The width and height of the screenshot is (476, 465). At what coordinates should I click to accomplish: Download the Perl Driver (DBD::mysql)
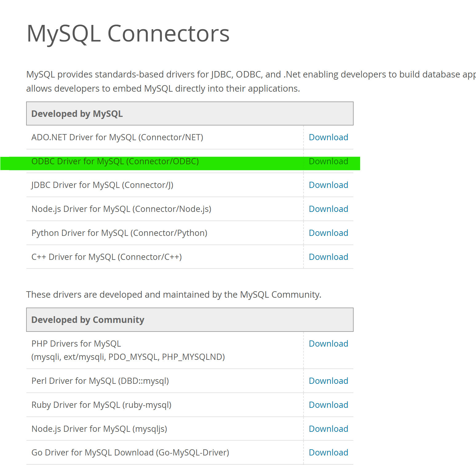click(x=328, y=381)
